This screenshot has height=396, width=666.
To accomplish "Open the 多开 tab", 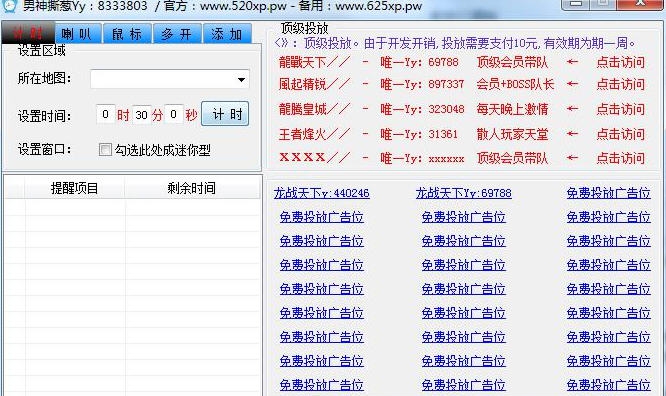I will [x=177, y=34].
